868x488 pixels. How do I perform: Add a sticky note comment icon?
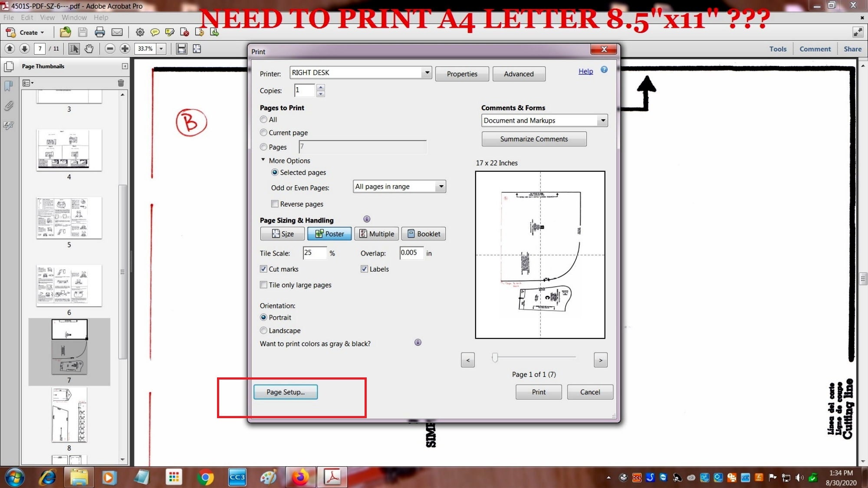[x=155, y=32]
